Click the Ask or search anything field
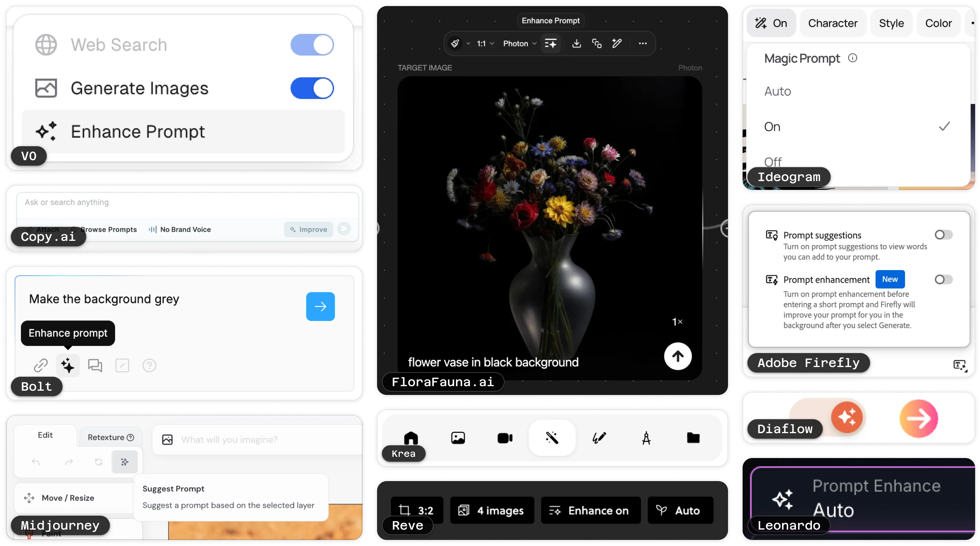The image size is (980, 546). point(186,202)
